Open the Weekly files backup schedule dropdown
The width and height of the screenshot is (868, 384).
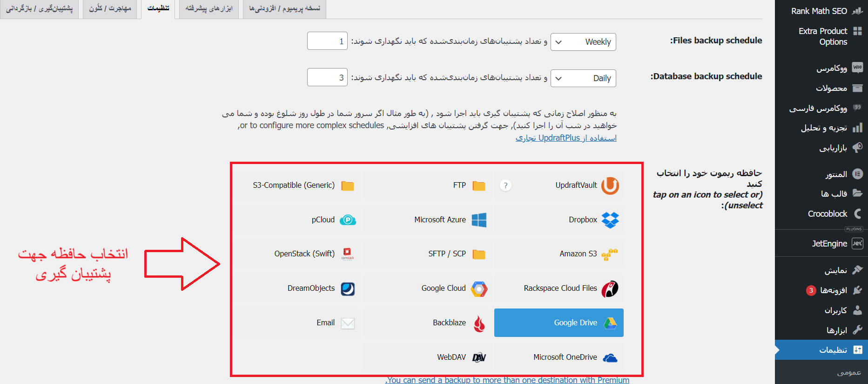[583, 42]
